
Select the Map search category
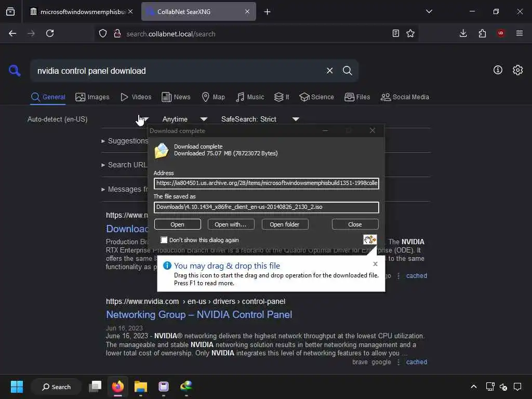click(214, 97)
